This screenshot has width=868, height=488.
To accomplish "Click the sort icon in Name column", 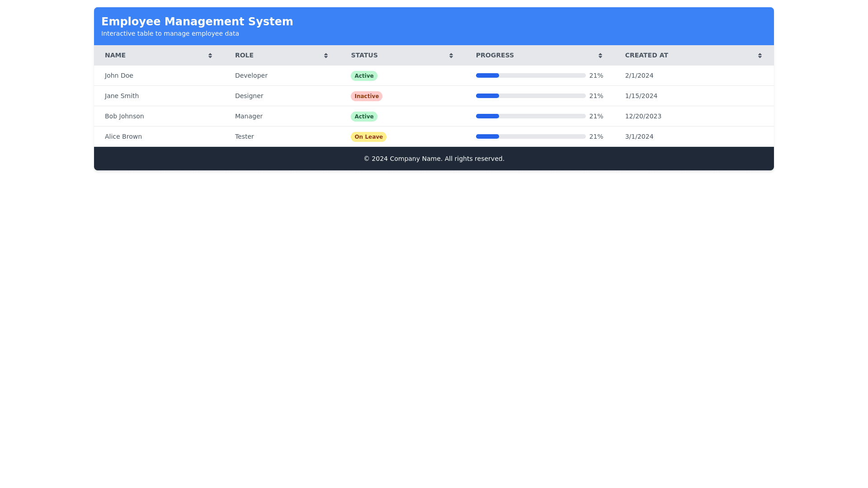I will pyautogui.click(x=210, y=56).
